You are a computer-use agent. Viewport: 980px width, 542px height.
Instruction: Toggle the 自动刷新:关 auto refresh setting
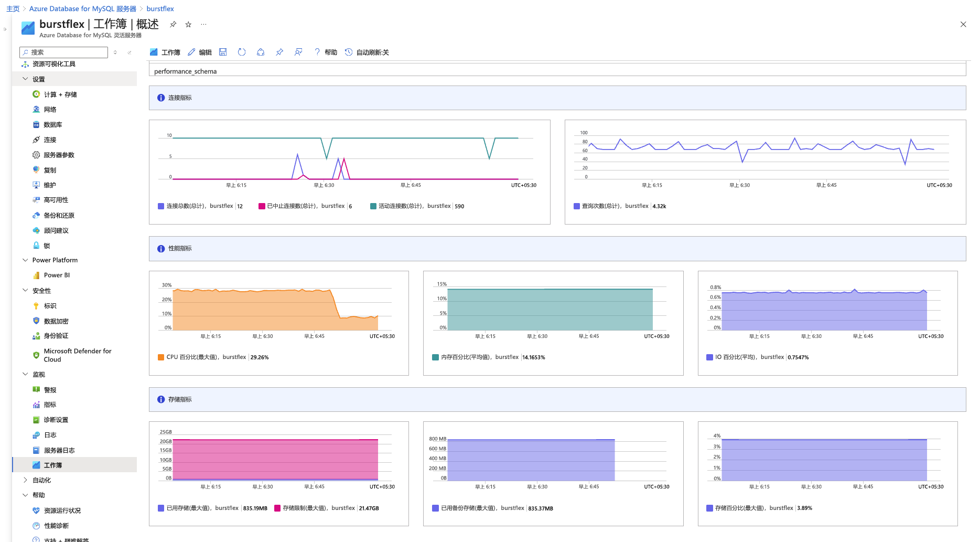(x=367, y=52)
